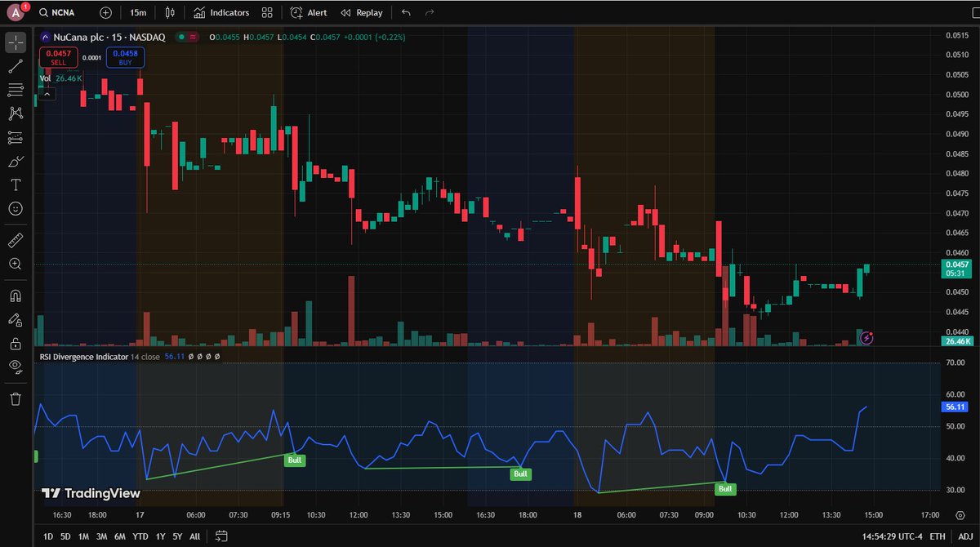Open the go-to-date calendar icon

[221, 536]
